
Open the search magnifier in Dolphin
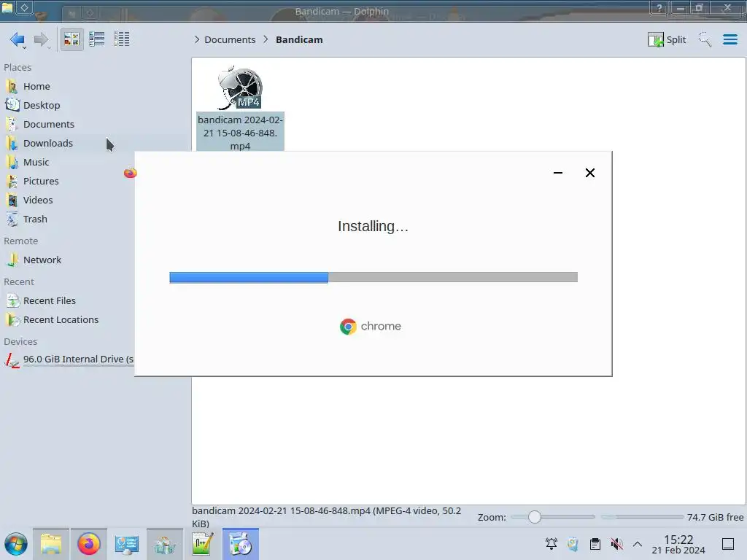pos(705,39)
